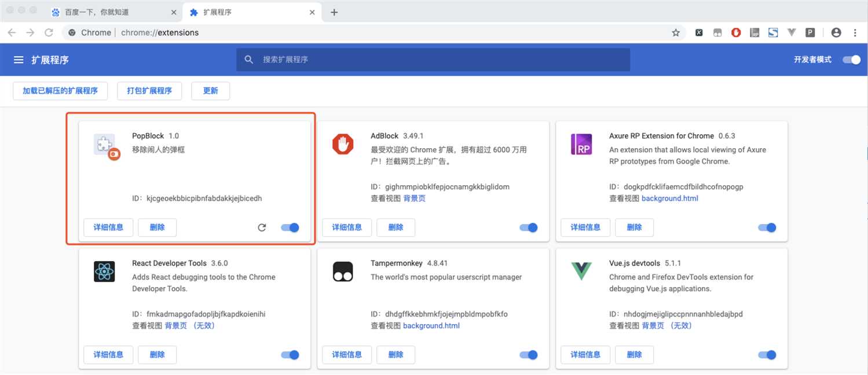Image resolution: width=868 pixels, height=375 pixels.
Task: Click the 扩展程序 page title
Action: pyautogui.click(x=50, y=60)
